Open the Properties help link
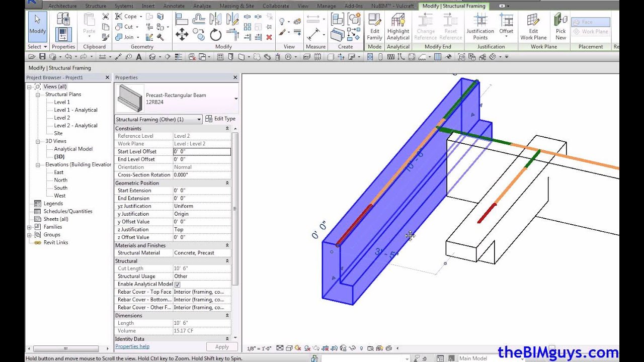644x362 pixels. click(x=132, y=346)
